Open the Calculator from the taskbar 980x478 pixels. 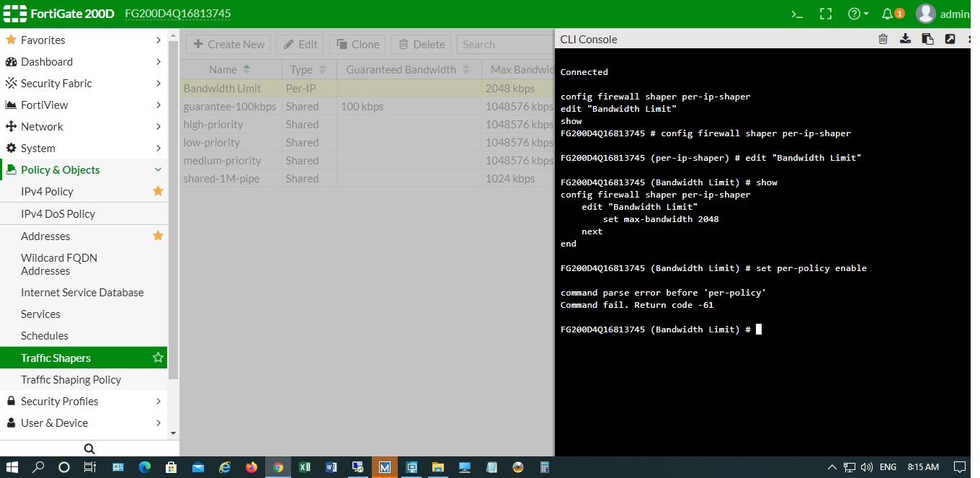[545, 466]
